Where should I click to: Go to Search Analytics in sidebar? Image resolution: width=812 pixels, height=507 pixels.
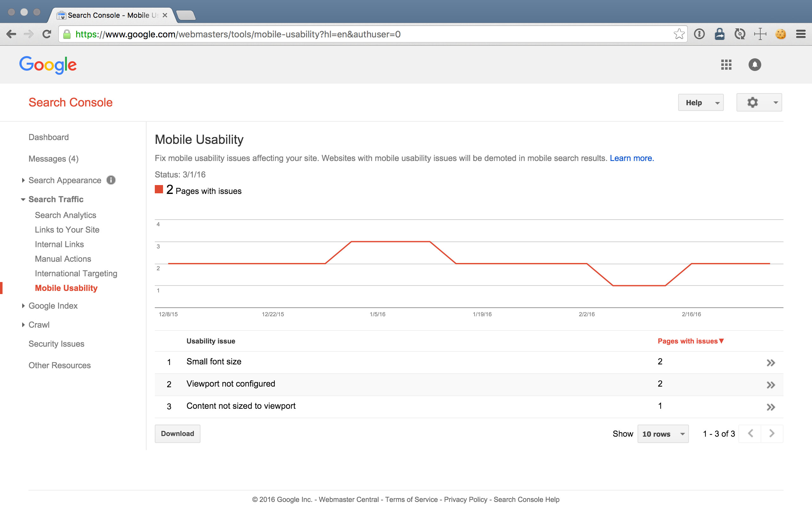tap(65, 215)
